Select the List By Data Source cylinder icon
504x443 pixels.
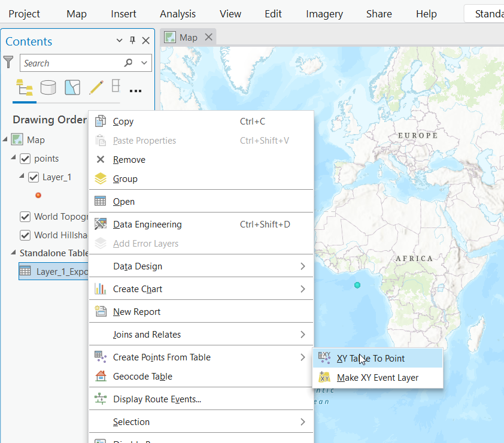[x=48, y=87]
